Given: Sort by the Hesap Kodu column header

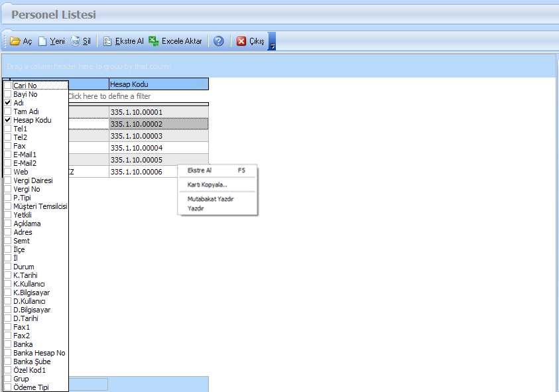Looking at the screenshot, I should (158, 84).
